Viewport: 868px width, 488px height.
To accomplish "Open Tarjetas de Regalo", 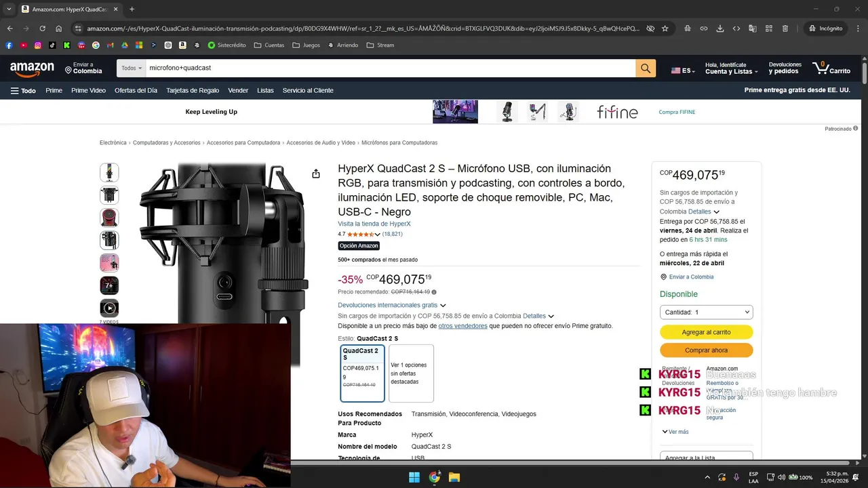I will [x=193, y=90].
